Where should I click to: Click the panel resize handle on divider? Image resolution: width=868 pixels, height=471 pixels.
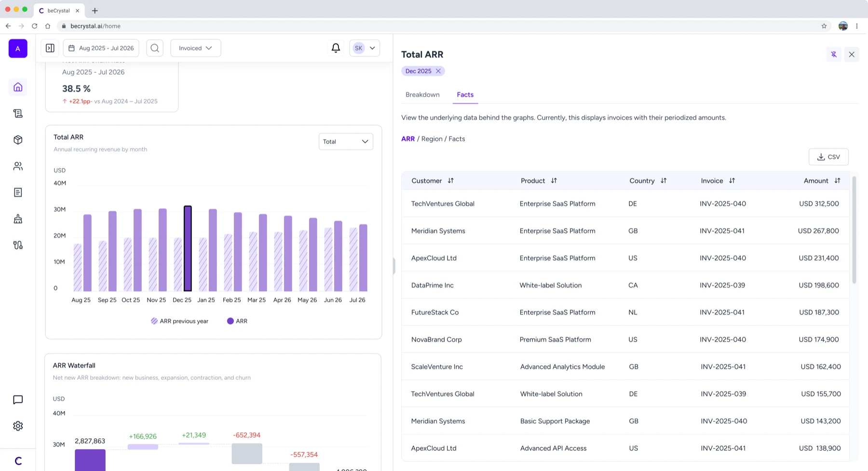coord(394,266)
